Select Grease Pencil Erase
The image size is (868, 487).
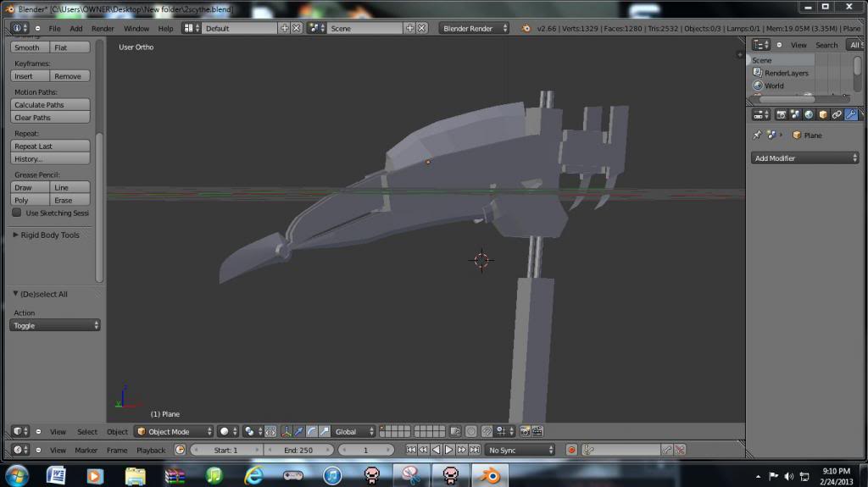[70, 201]
